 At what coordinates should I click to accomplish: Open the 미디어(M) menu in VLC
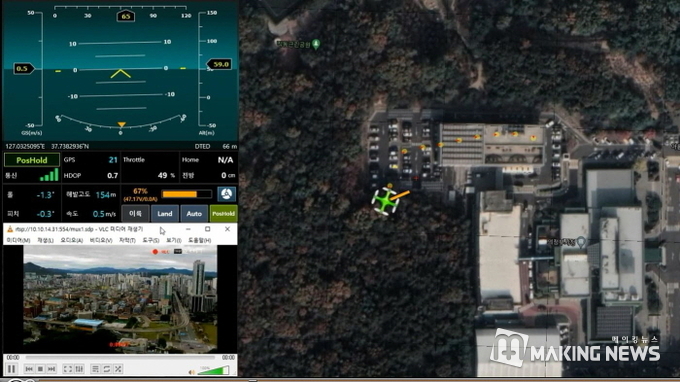pos(18,240)
